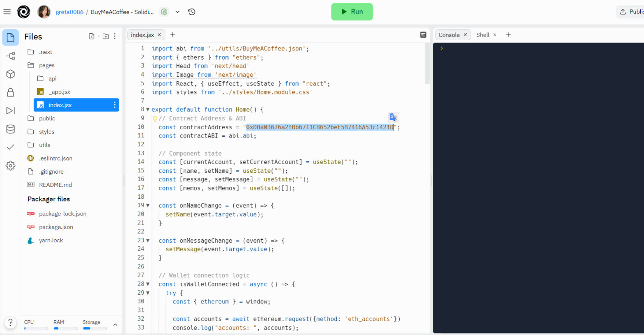Click the CPU usage bar
This screenshot has width=644, height=335.
click(36, 328)
